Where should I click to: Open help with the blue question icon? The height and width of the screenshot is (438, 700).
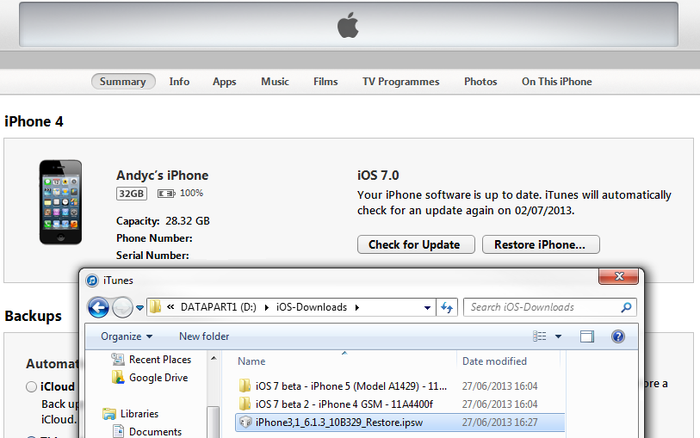pos(618,336)
